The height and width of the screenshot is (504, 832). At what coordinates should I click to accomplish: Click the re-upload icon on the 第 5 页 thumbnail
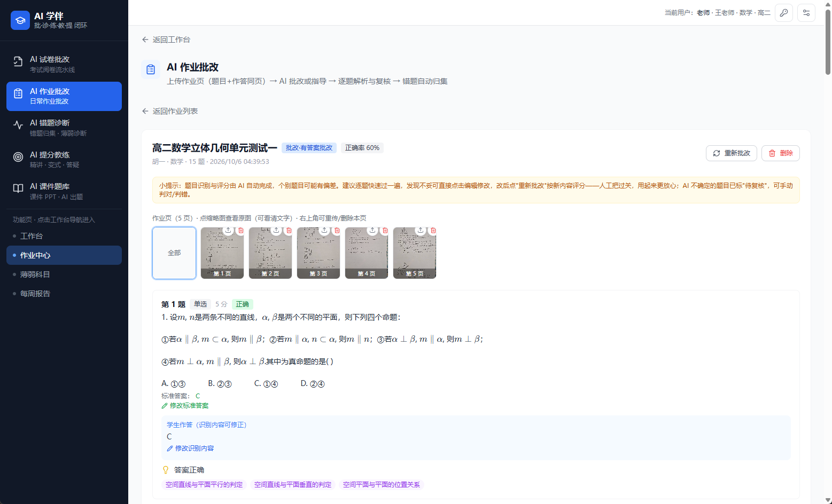pos(421,230)
